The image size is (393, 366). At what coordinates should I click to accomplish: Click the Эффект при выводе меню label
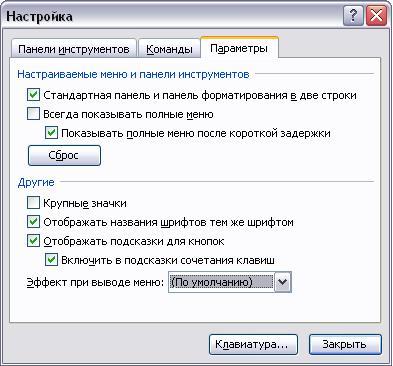coord(95,283)
